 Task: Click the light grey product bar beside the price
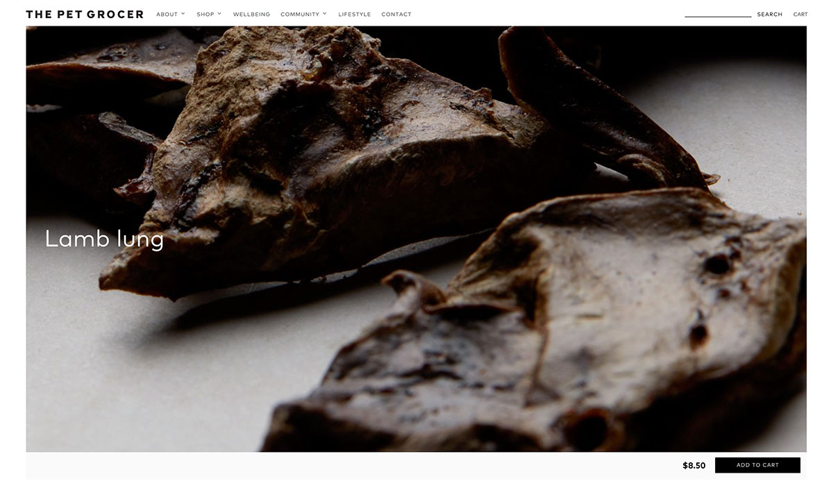click(x=347, y=466)
